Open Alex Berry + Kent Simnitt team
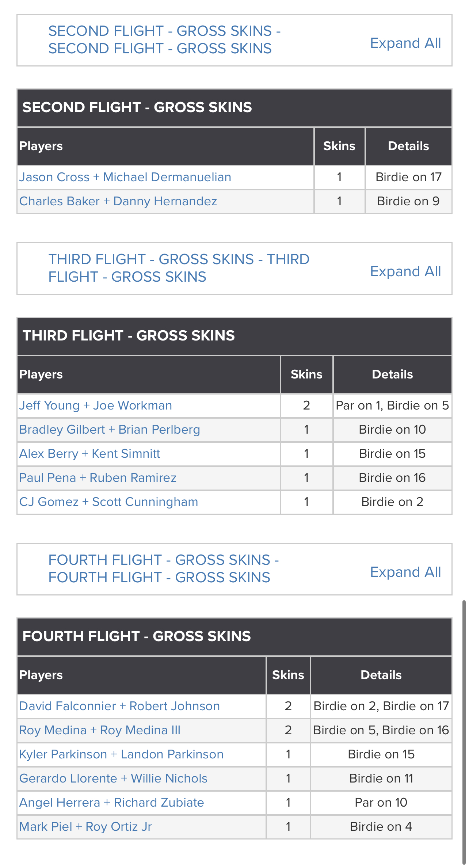Image resolution: width=469 pixels, height=868 pixels. tap(90, 454)
